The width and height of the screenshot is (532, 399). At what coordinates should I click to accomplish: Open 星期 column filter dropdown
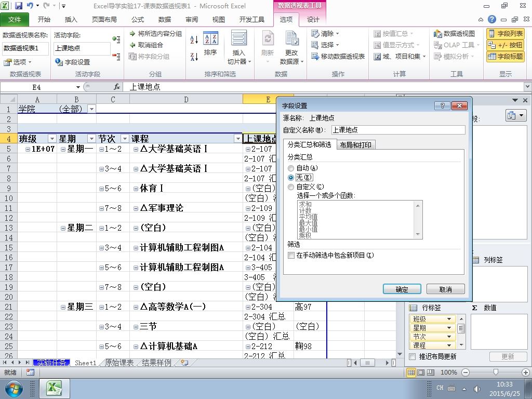[x=91, y=139]
